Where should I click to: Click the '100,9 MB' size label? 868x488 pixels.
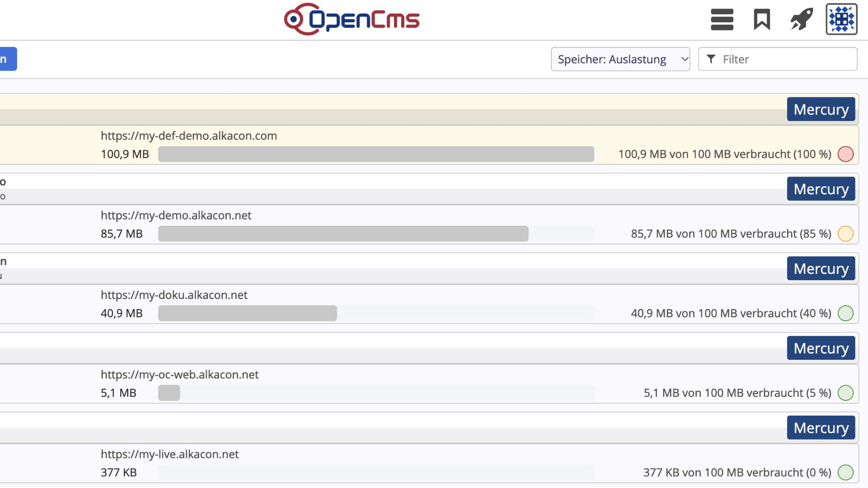click(x=125, y=154)
